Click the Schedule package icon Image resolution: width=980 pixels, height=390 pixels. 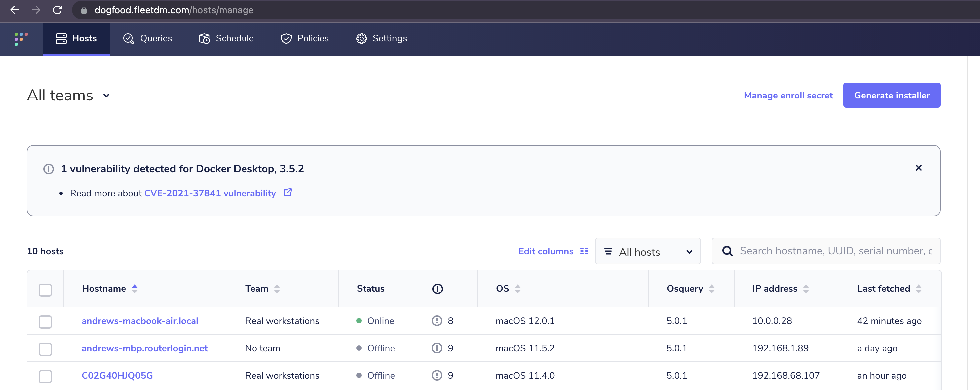tap(204, 38)
